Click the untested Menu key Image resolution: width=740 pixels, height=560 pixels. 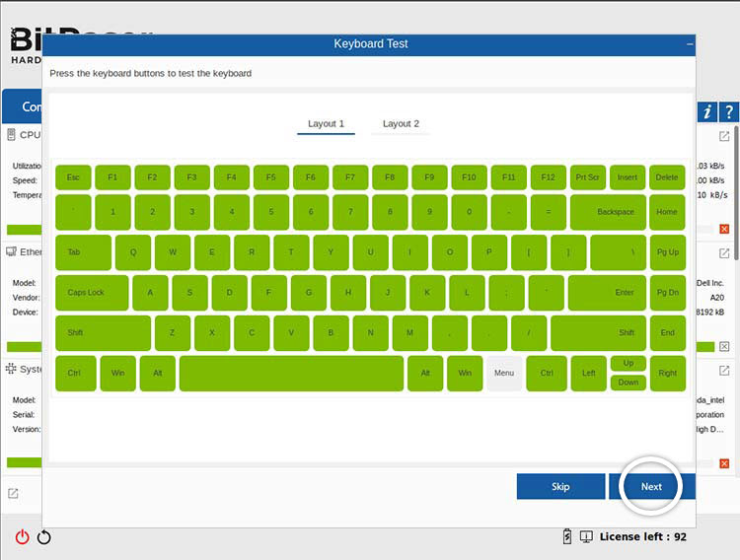[504, 374]
